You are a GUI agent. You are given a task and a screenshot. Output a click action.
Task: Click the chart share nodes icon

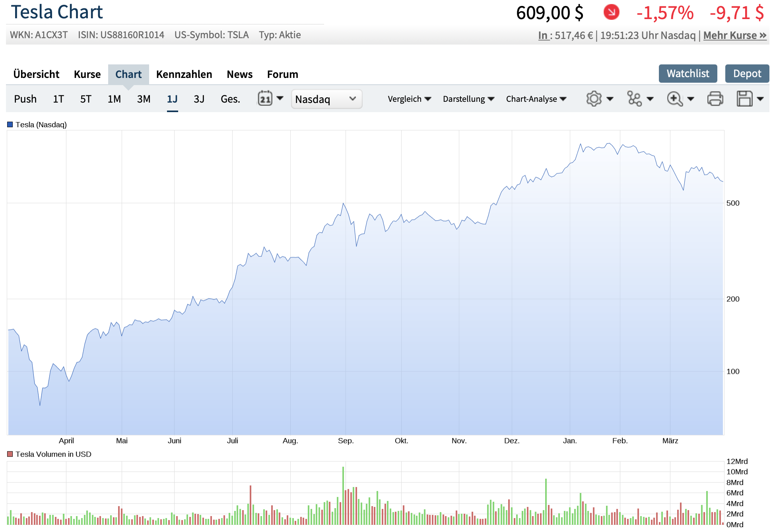[634, 99]
